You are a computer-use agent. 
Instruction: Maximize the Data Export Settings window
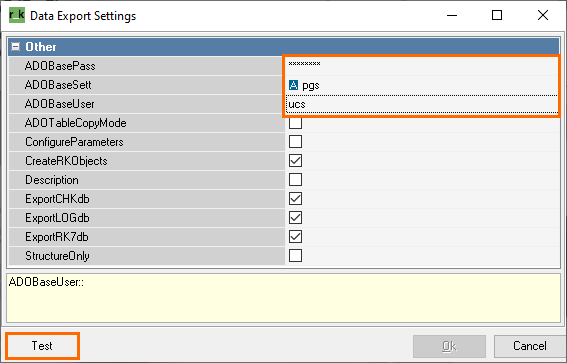(497, 15)
